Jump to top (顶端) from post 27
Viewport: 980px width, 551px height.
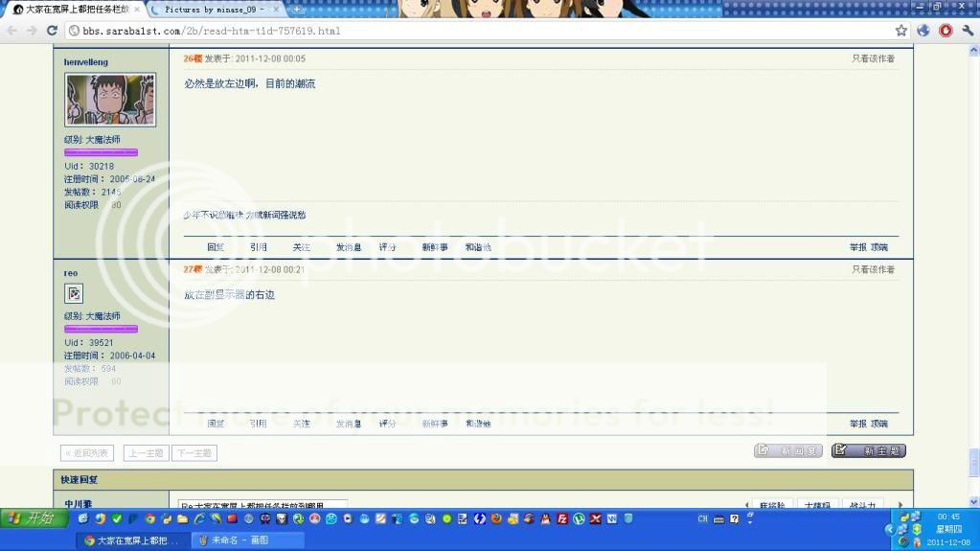[879, 424]
